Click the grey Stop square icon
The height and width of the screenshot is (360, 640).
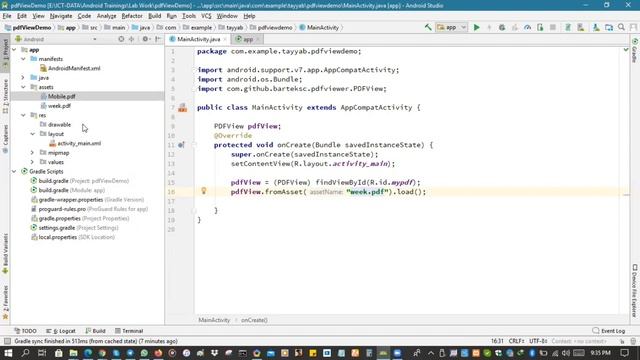pyautogui.click(x=553, y=27)
